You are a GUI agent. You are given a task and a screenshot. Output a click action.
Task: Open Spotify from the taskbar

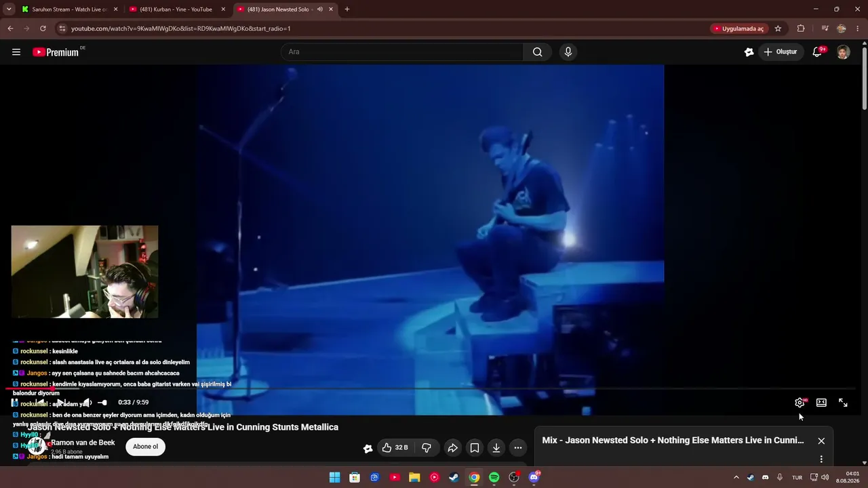[494, 477]
